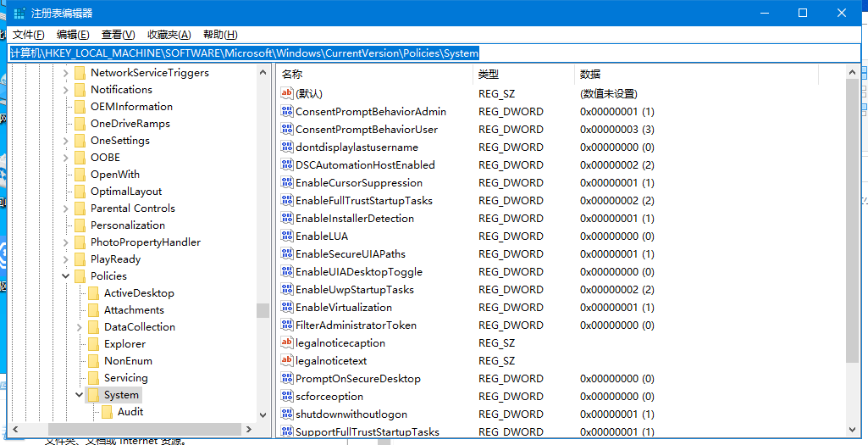Open the 收藏夹(A) menu
The image size is (868, 445).
[x=169, y=35]
